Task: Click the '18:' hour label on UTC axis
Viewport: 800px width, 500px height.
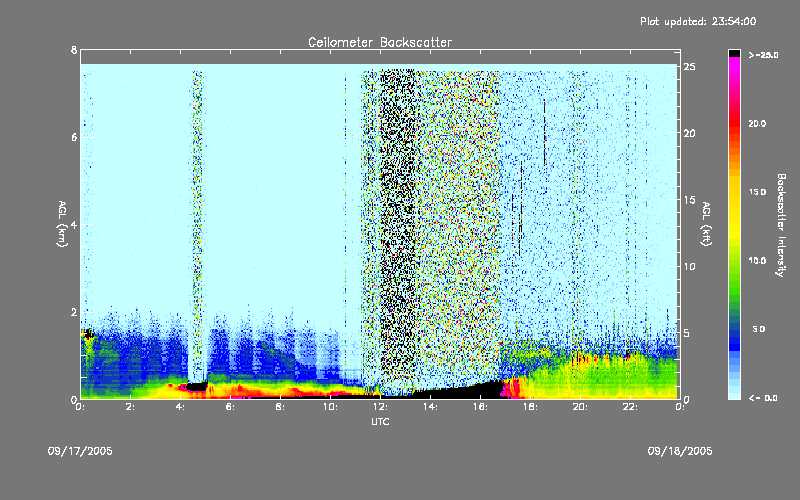Action: 531,407
